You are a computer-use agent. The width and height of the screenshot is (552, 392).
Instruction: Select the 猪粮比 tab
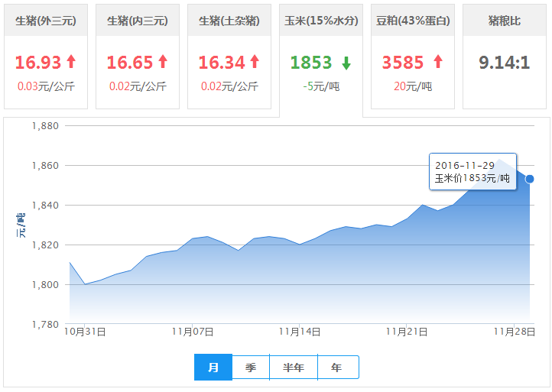coord(505,57)
